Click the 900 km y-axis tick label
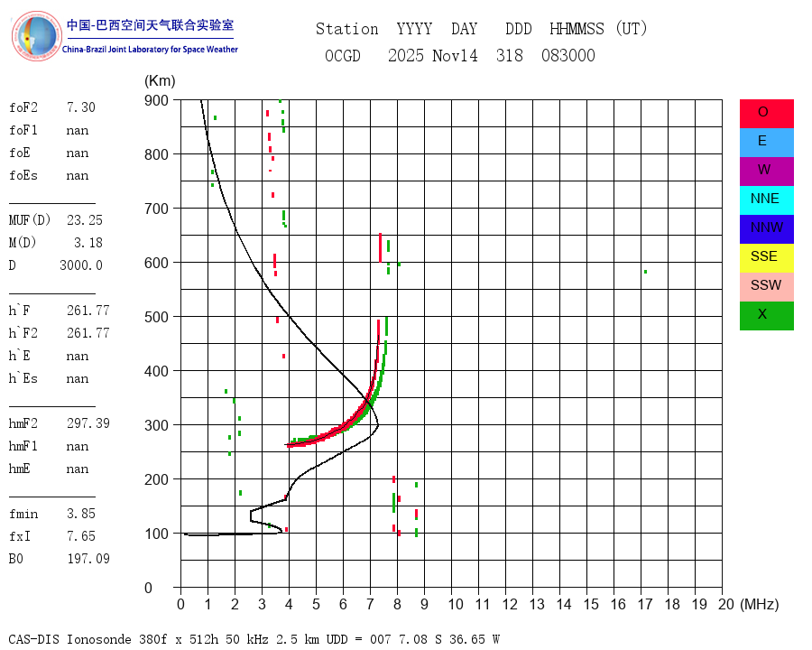 tap(156, 100)
